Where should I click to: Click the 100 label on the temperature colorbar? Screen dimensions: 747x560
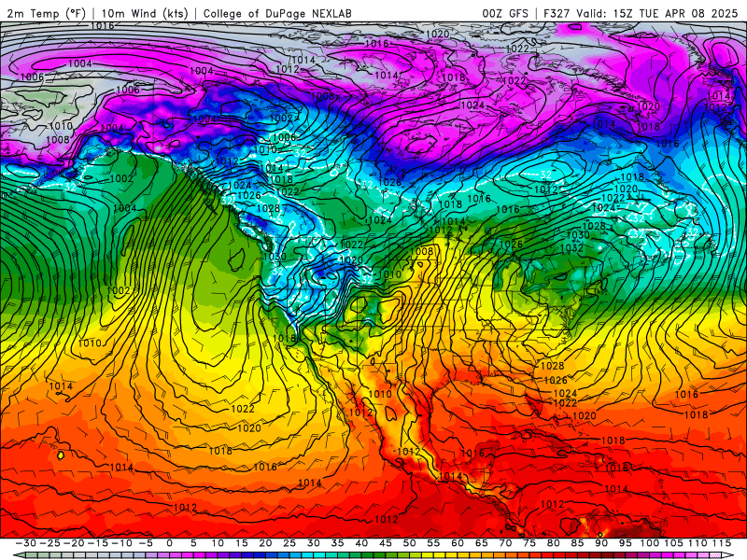click(649, 543)
